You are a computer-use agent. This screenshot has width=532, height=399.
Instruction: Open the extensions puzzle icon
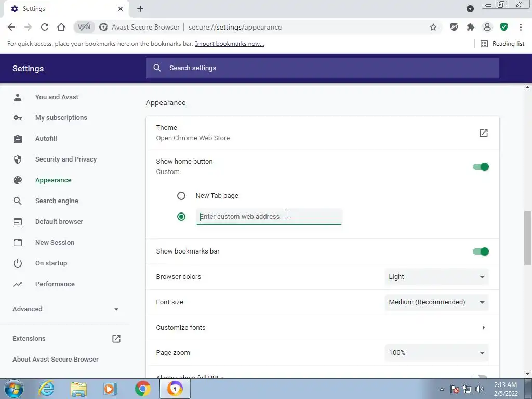471,27
